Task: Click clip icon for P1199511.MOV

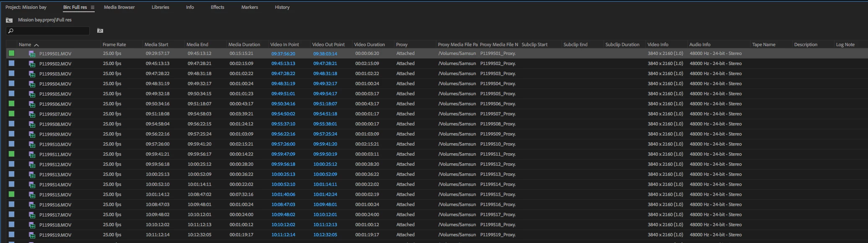Action: click(x=32, y=154)
